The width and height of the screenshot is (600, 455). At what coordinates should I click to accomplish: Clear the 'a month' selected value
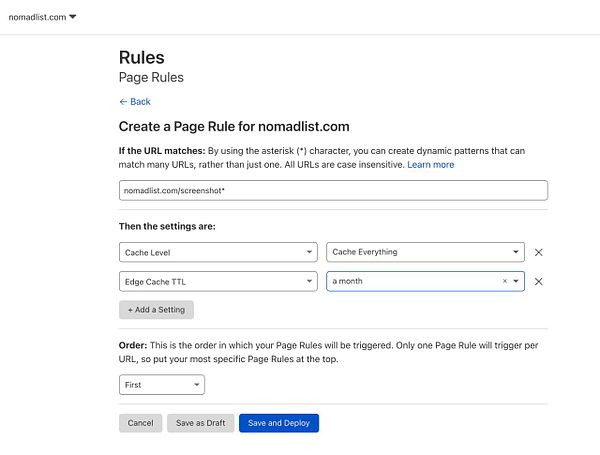[x=504, y=281]
